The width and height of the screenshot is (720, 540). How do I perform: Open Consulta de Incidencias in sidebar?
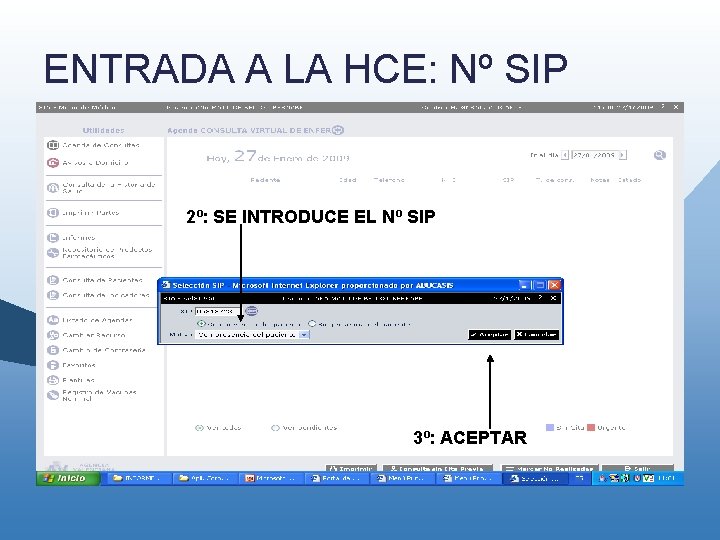click(99, 295)
